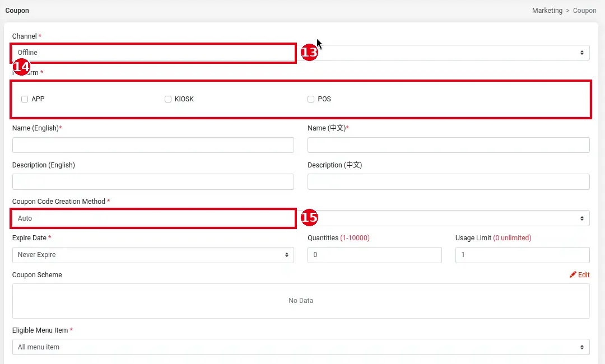Click the Coupon Code Creation Method arrow
This screenshot has height=364, width=605.
582,218
